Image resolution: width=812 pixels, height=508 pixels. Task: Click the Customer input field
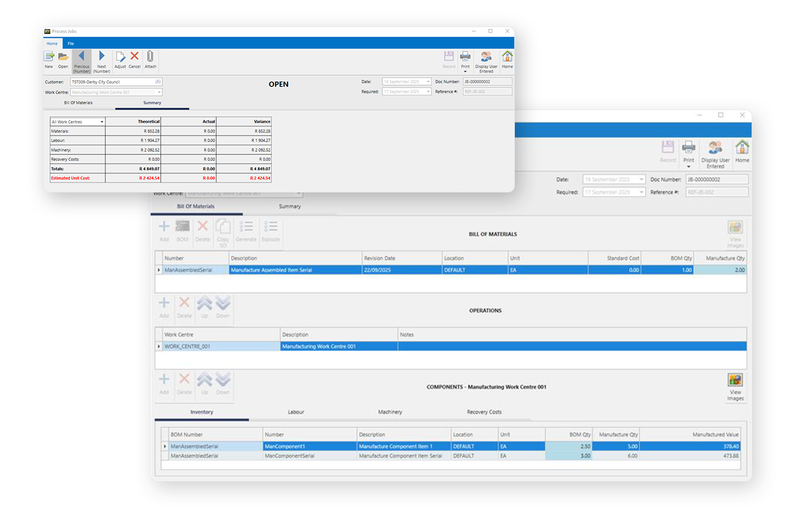click(113, 82)
